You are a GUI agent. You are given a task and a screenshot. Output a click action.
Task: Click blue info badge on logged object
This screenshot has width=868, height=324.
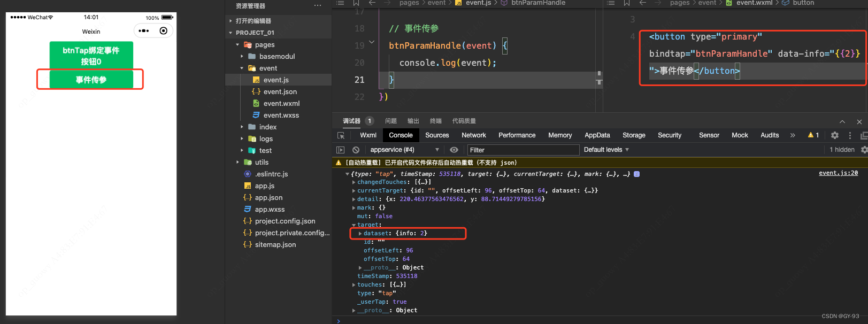[x=636, y=174]
